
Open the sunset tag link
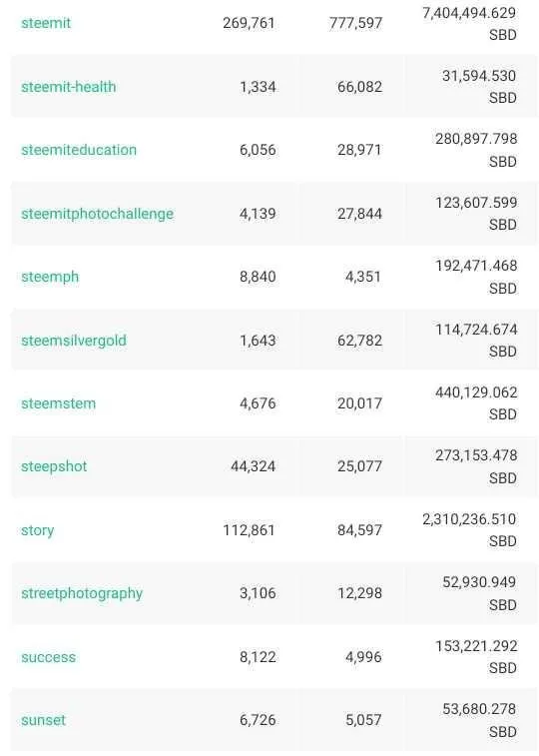43,720
